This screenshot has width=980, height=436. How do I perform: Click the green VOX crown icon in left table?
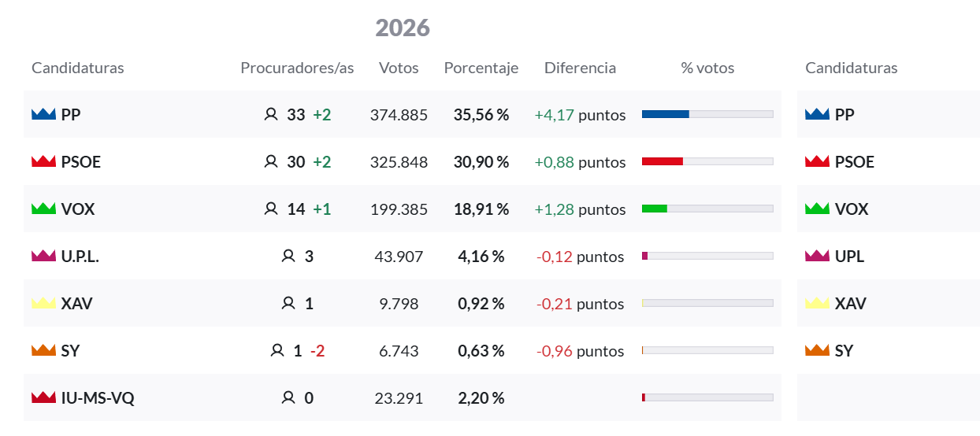click(43, 209)
